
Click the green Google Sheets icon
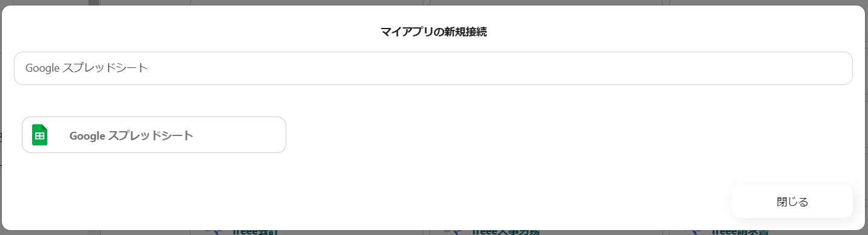[39, 135]
